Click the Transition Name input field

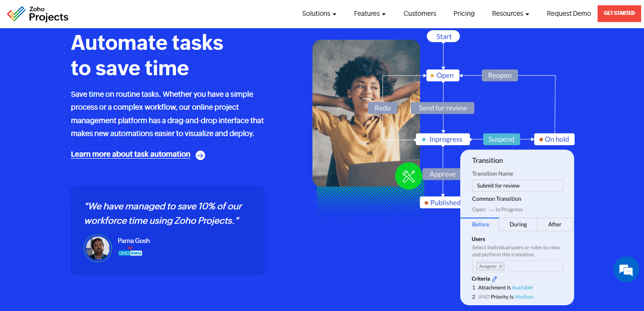point(517,185)
